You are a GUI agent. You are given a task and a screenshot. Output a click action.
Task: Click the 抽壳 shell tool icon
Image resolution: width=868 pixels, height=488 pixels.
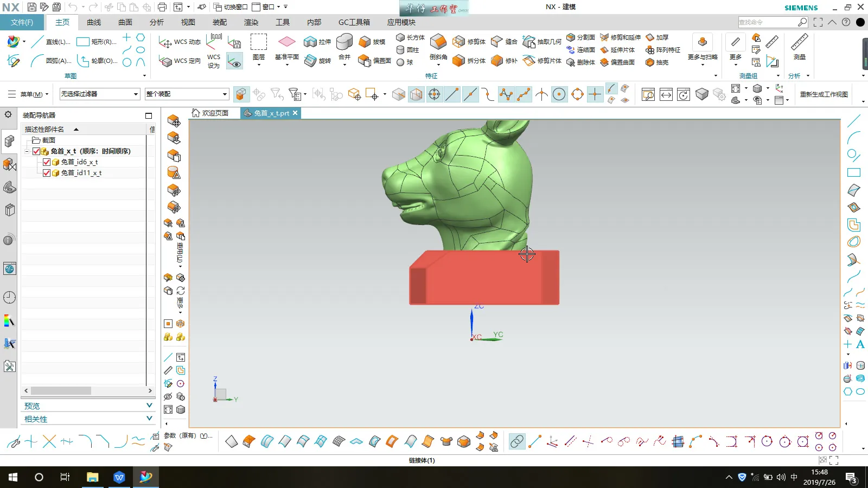pyautogui.click(x=650, y=62)
